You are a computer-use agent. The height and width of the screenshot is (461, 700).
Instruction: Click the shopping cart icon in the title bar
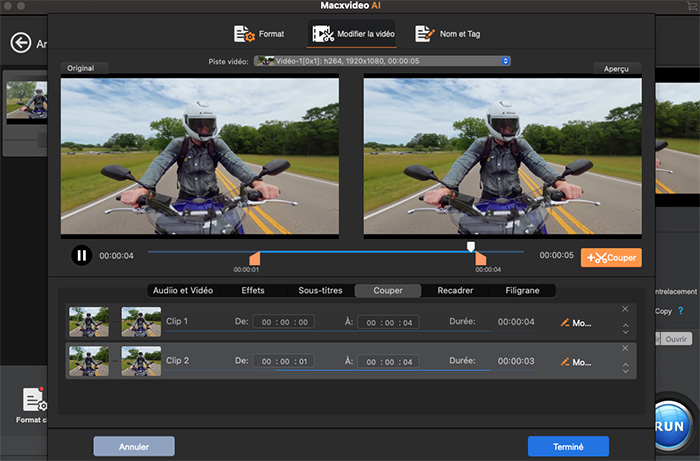[692, 5]
